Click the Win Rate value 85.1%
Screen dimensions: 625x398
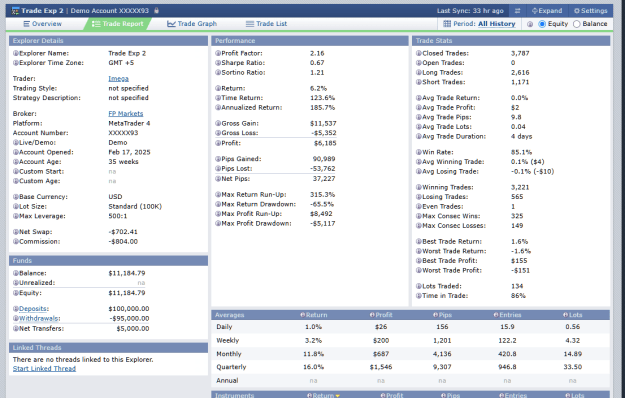pos(521,152)
